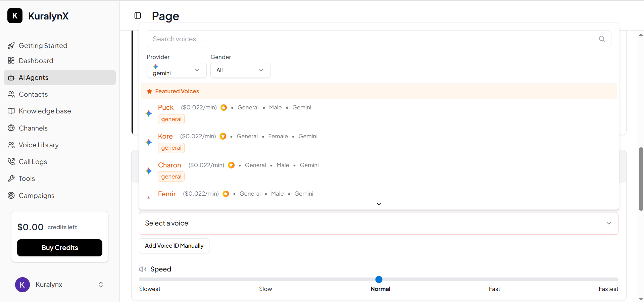Viewport: 644px width, 302px height.
Task: Click the featured star next to Puck
Action: click(x=224, y=107)
